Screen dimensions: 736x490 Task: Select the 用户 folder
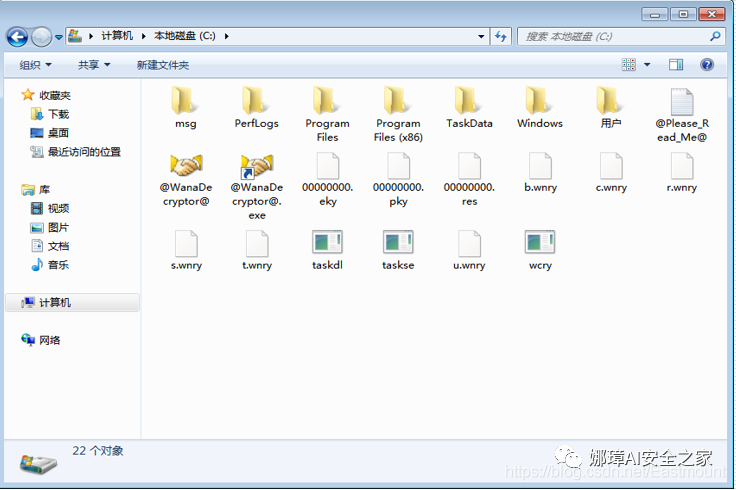tap(611, 108)
